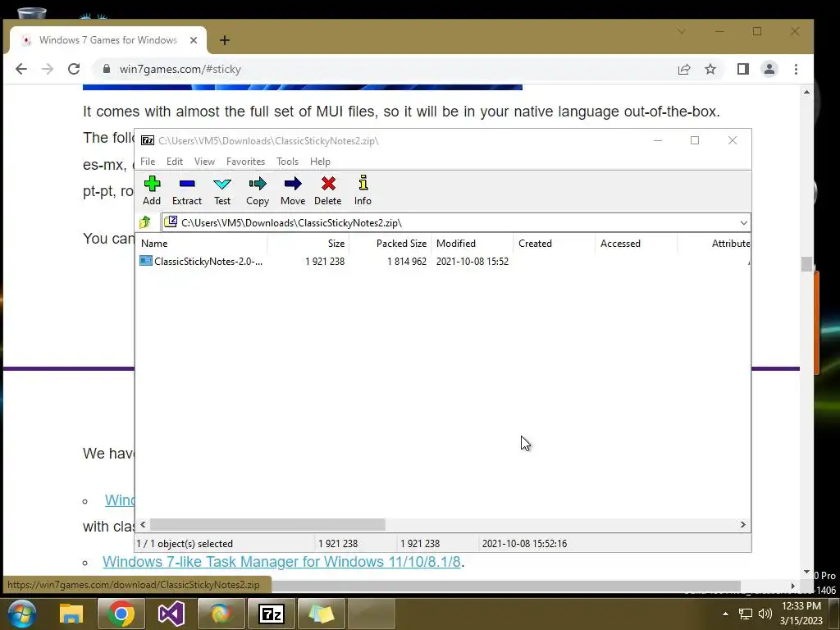Select the Copy toolbar icon in 7-Zip
This screenshot has width=840, height=630.
click(257, 190)
